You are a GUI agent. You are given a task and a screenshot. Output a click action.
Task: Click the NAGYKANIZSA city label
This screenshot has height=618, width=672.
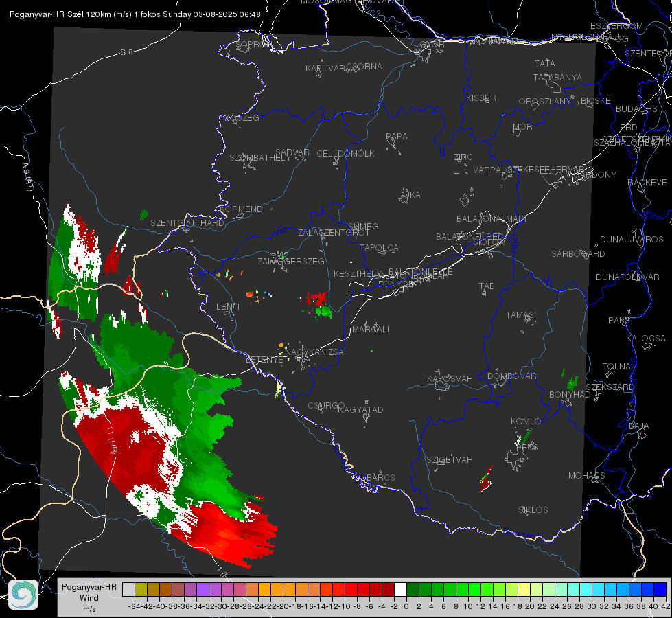pos(314,352)
